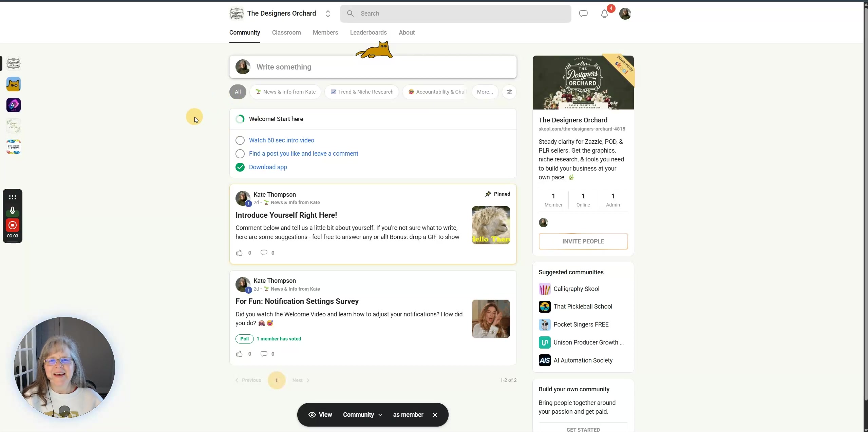
Task: Open Calligraphy Skool suggested community
Action: coord(576,289)
